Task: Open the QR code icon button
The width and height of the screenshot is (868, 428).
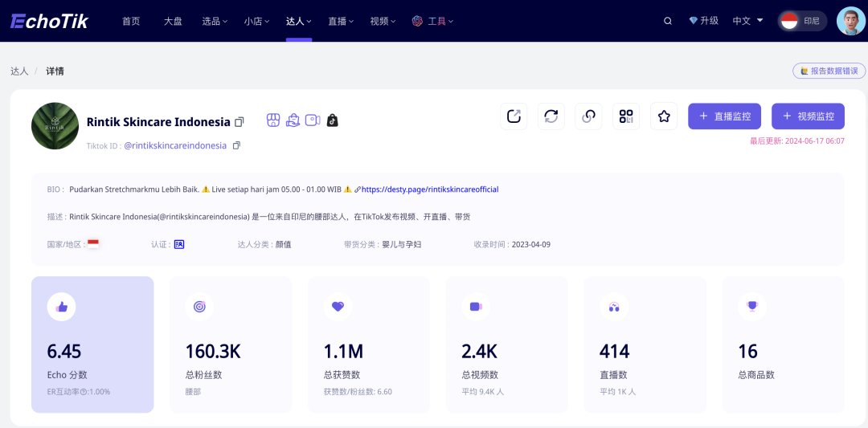Action: [x=626, y=116]
